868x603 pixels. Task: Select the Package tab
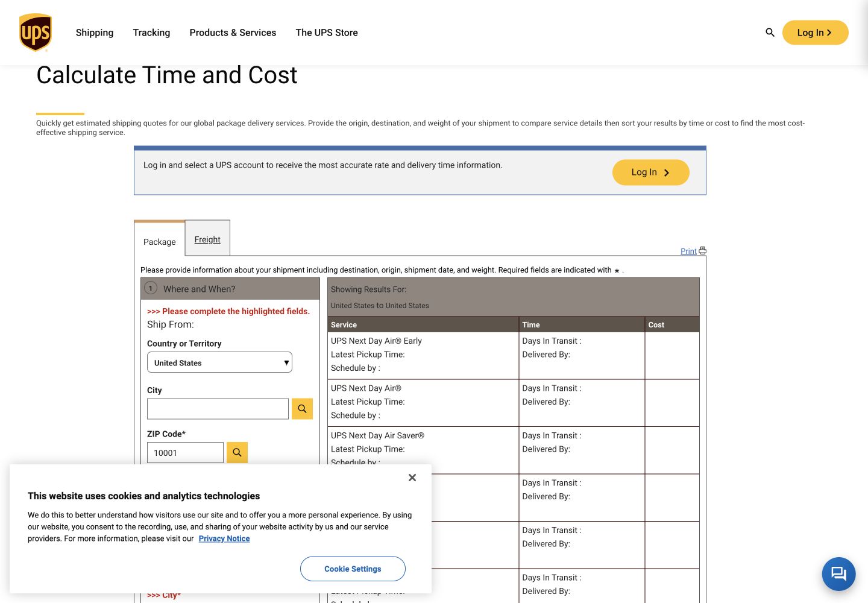(160, 242)
